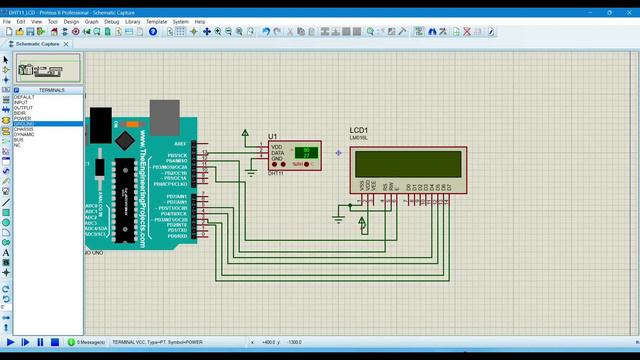
Task: Select the 2D Graphics Text 'A' tool
Action: tap(6, 253)
